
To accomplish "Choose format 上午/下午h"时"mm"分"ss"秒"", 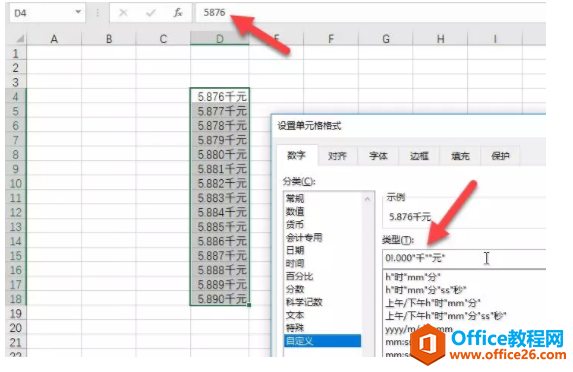I will (x=445, y=316).
